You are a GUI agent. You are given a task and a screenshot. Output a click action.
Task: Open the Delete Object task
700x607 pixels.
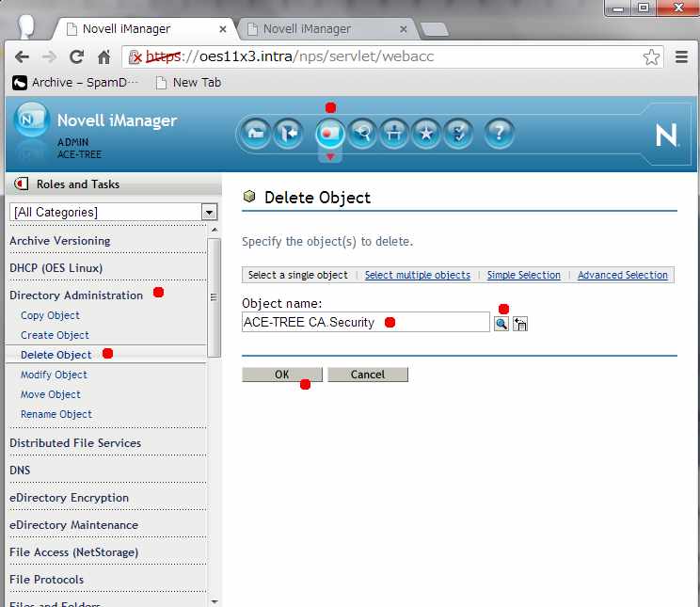pyautogui.click(x=56, y=355)
